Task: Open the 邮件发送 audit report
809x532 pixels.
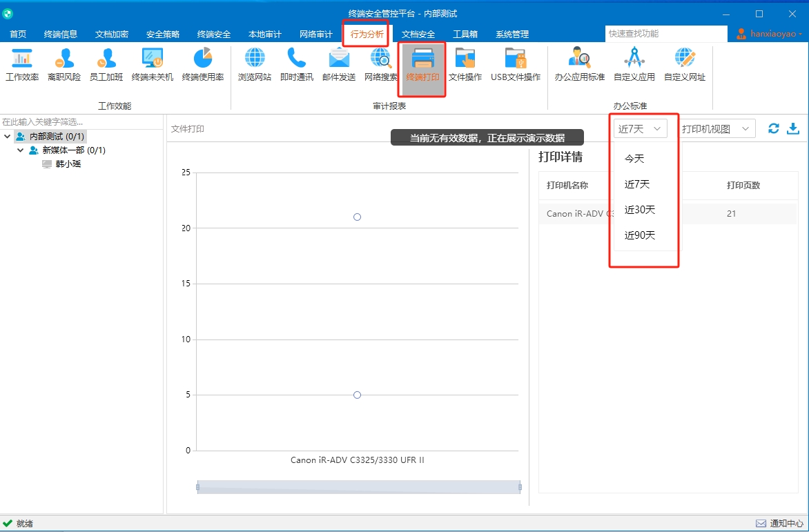Action: pos(339,64)
